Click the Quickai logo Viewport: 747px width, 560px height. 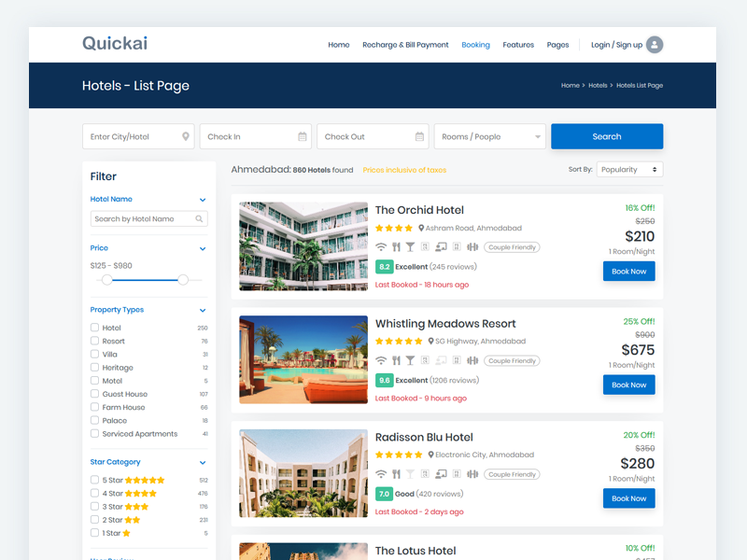[115, 43]
